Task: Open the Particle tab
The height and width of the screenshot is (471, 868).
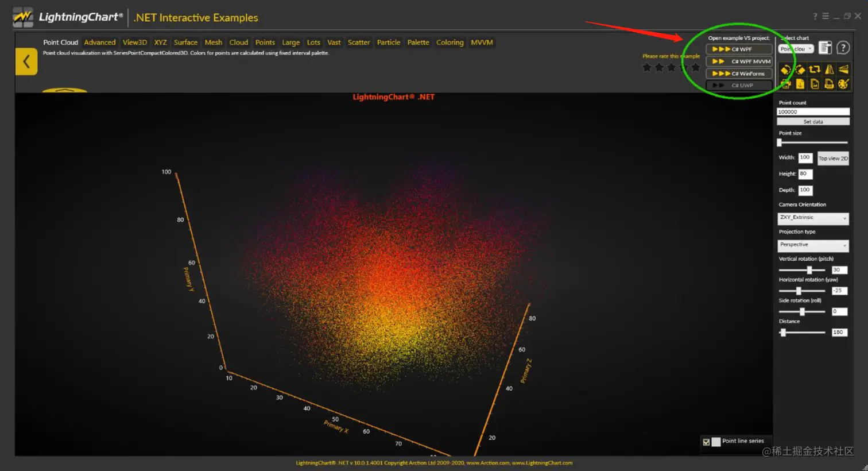Action: tap(389, 43)
